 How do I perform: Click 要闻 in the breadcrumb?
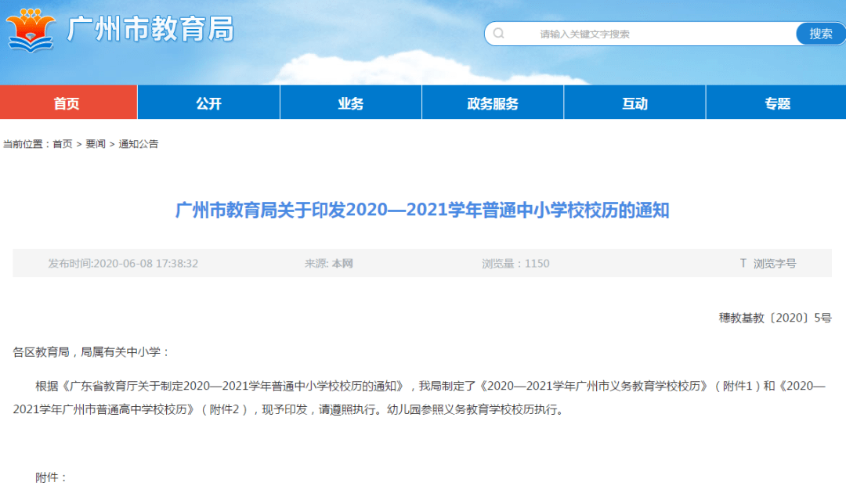tap(96, 144)
